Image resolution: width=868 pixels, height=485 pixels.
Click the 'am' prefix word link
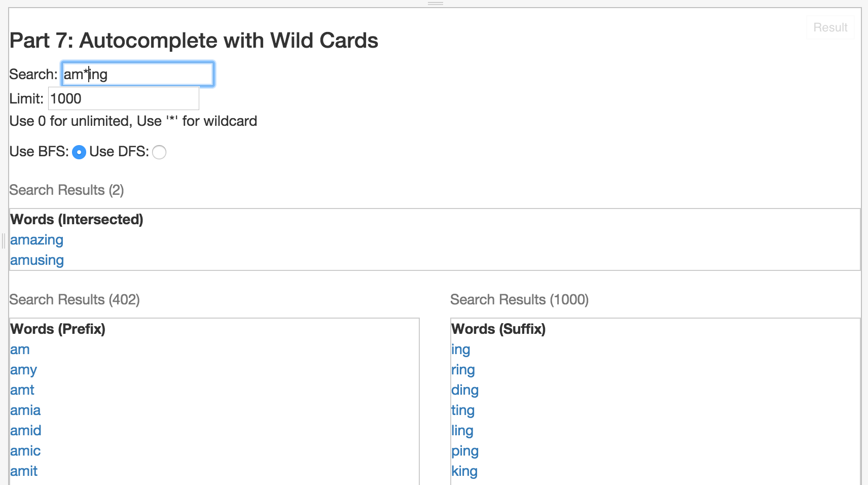[x=20, y=350]
